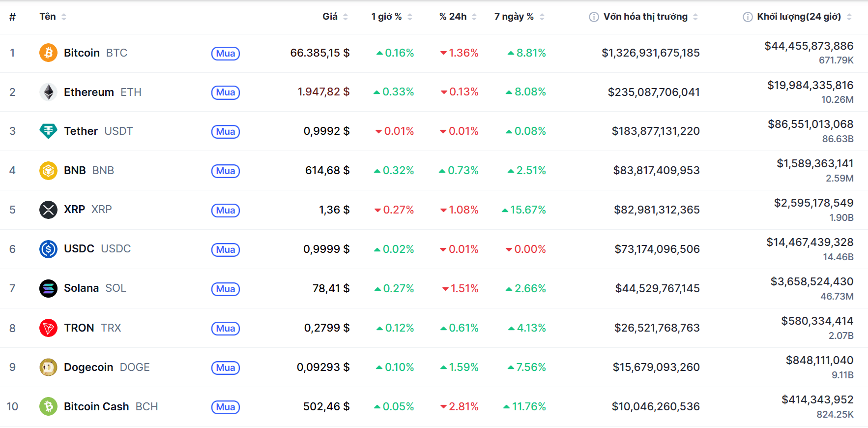Click XRP 7-day change 15.67%
The height and width of the screenshot is (428, 868).
524,210
